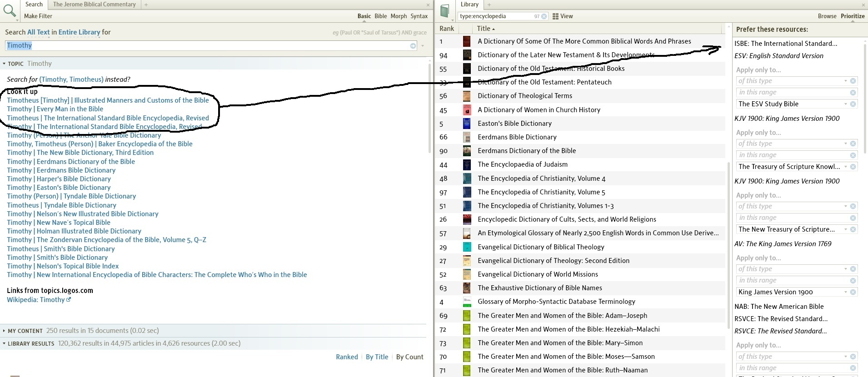The image size is (868, 377).
Task: Click Prioritize panel vertical scrollbar
Action: click(865, 98)
